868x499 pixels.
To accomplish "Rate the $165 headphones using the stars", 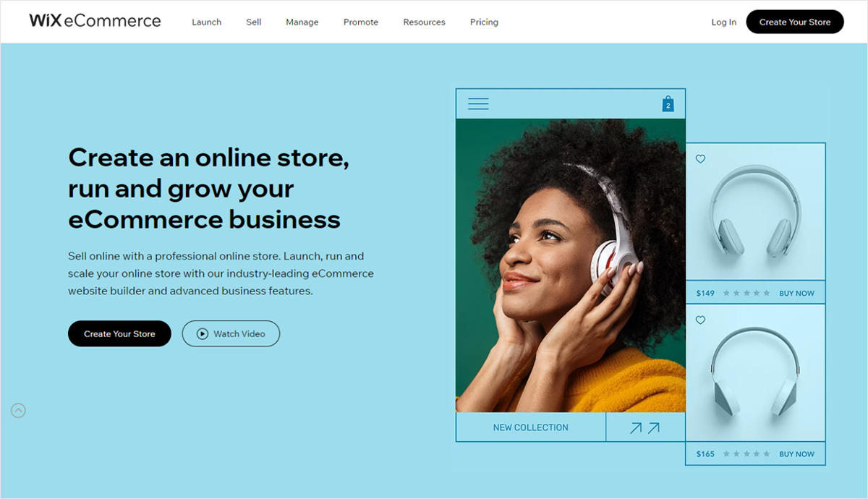I will point(746,454).
